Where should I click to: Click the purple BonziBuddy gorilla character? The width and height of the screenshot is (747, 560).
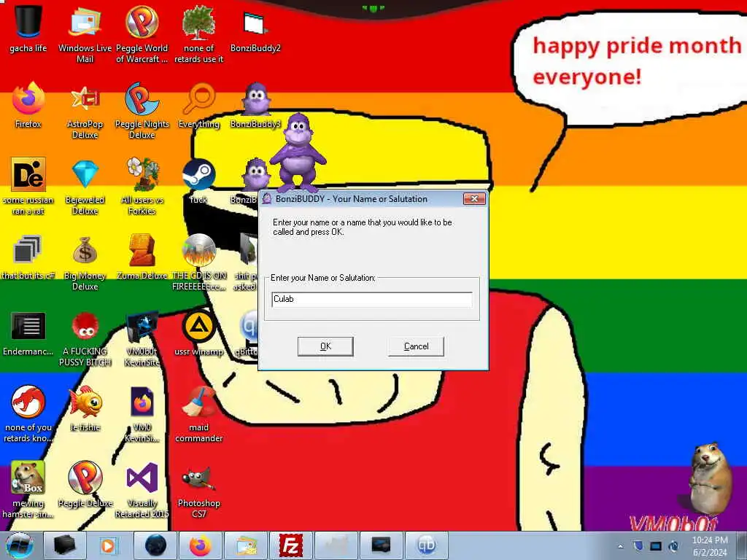[298, 152]
